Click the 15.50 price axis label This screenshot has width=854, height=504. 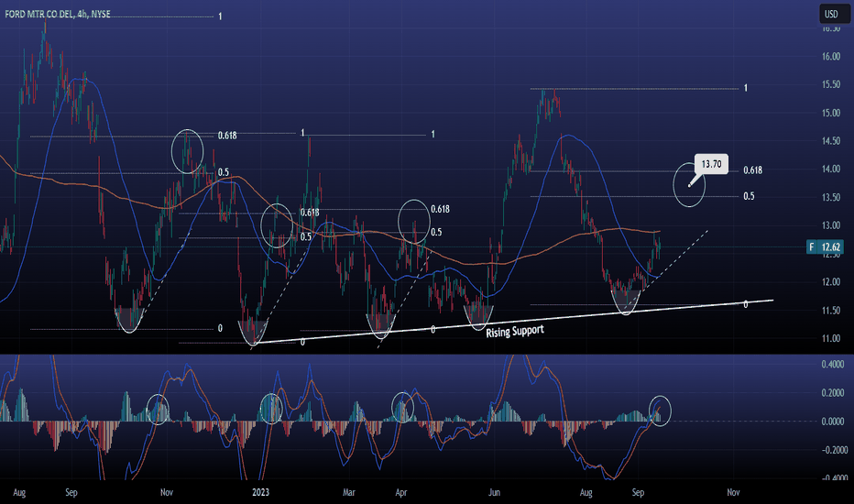coord(830,84)
